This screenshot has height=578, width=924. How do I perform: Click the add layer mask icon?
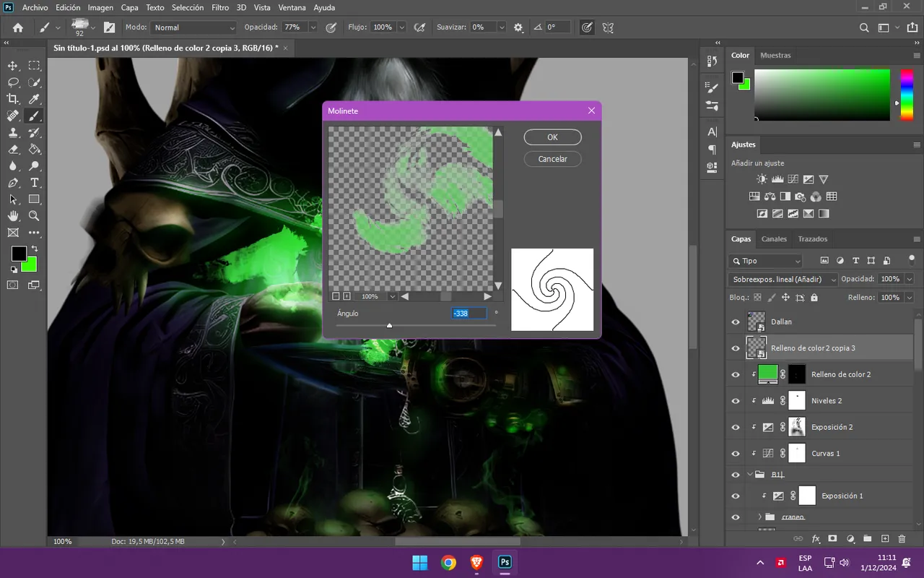pos(832,539)
